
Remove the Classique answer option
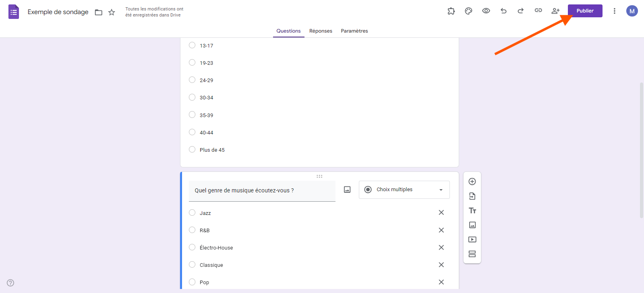tap(441, 265)
